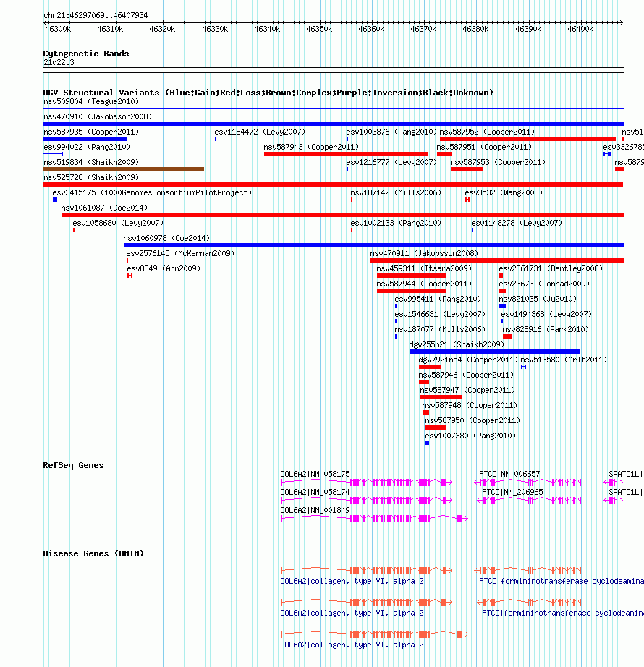Open nsv513580 (Arlt2011) variant label

564,360
